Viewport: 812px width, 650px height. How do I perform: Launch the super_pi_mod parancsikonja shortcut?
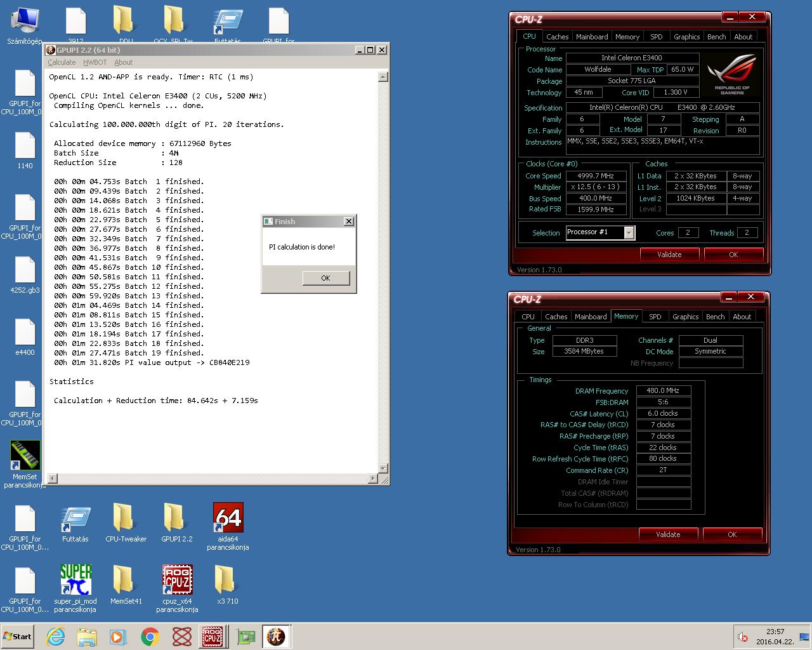point(75,588)
